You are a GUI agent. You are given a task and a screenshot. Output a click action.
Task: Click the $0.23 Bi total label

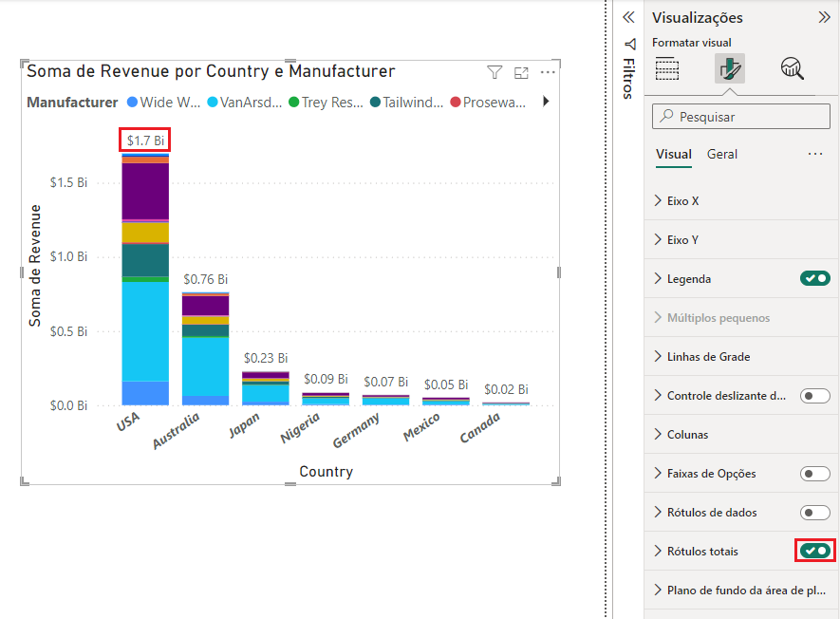coord(265,358)
